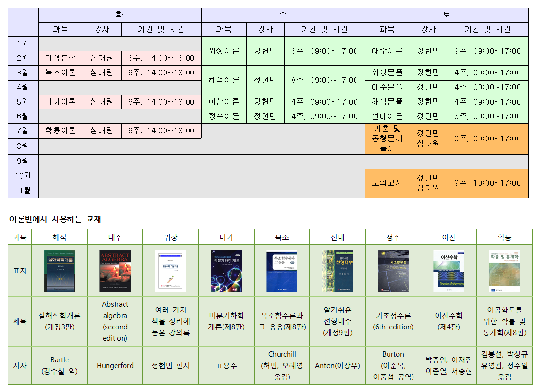
Task: Click the 실해석학개론 book cover image
Action: pyautogui.click(x=59, y=271)
